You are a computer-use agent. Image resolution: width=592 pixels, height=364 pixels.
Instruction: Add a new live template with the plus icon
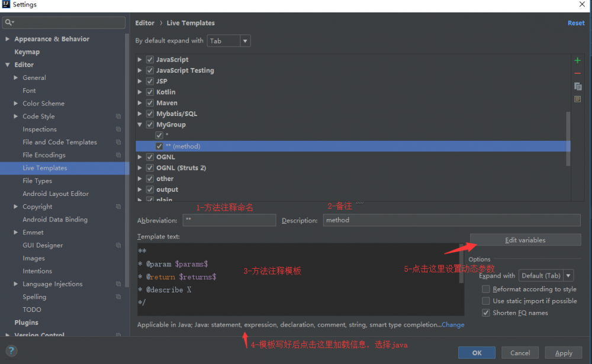point(578,60)
